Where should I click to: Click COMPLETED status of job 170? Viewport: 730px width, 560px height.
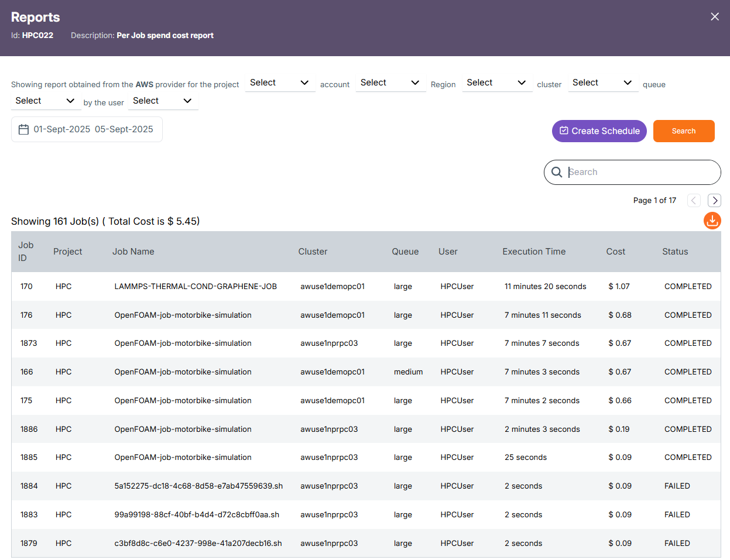pyautogui.click(x=688, y=287)
